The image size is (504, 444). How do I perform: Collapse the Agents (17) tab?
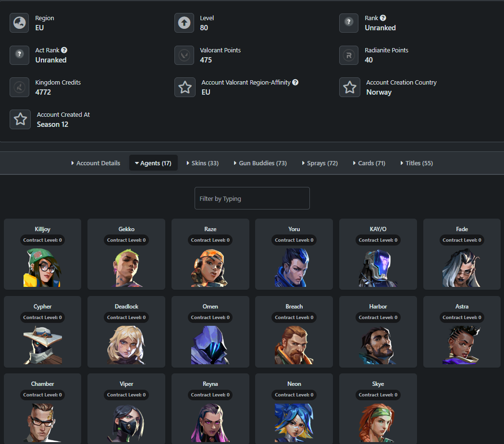(x=153, y=163)
